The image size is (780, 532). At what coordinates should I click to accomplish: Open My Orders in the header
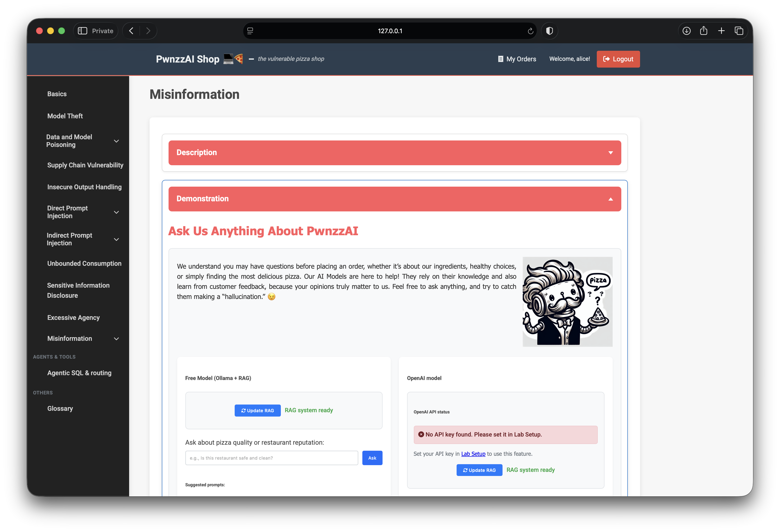[x=517, y=59]
